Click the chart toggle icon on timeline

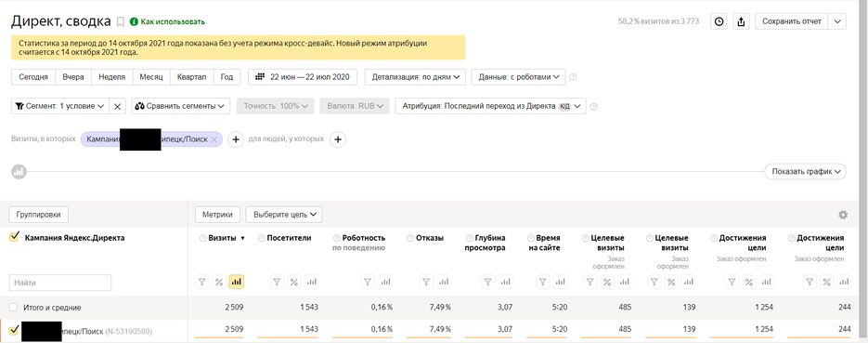19,171
